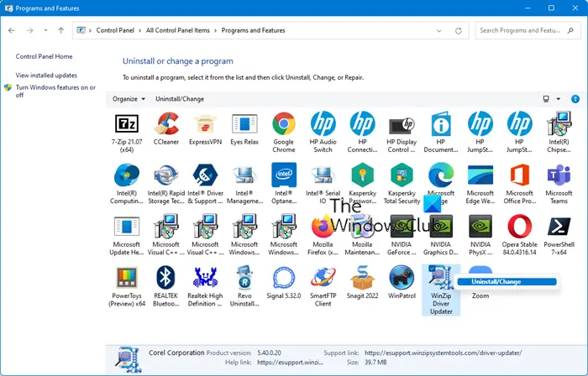This screenshot has height=376, width=588.
Task: Select the Intel(R) Computing program
Action: pyautogui.click(x=127, y=184)
